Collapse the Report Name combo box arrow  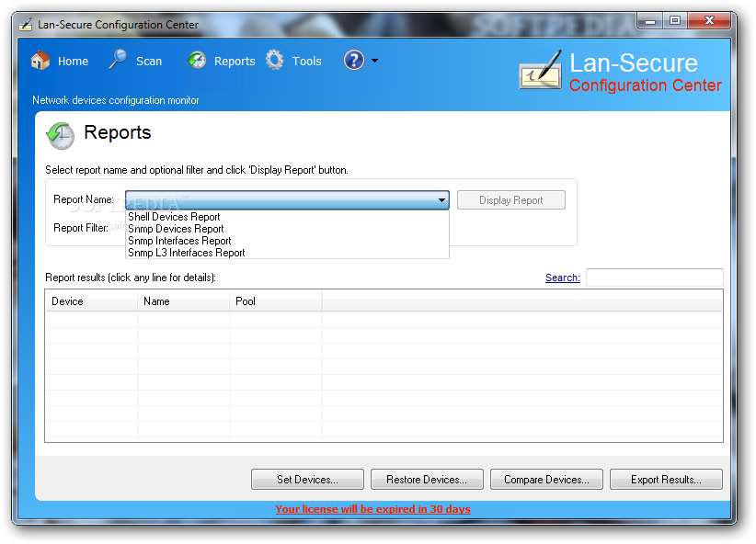pos(441,200)
